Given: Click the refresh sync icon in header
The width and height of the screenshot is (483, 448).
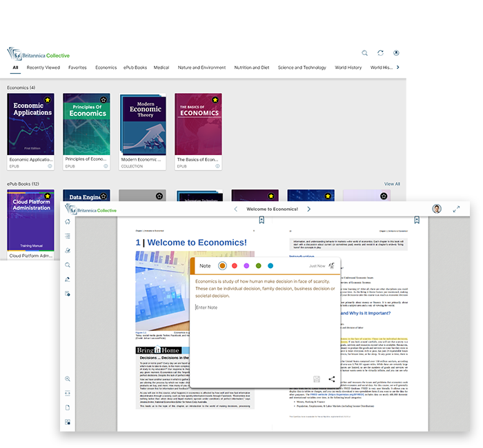Looking at the screenshot, I should (x=380, y=53).
